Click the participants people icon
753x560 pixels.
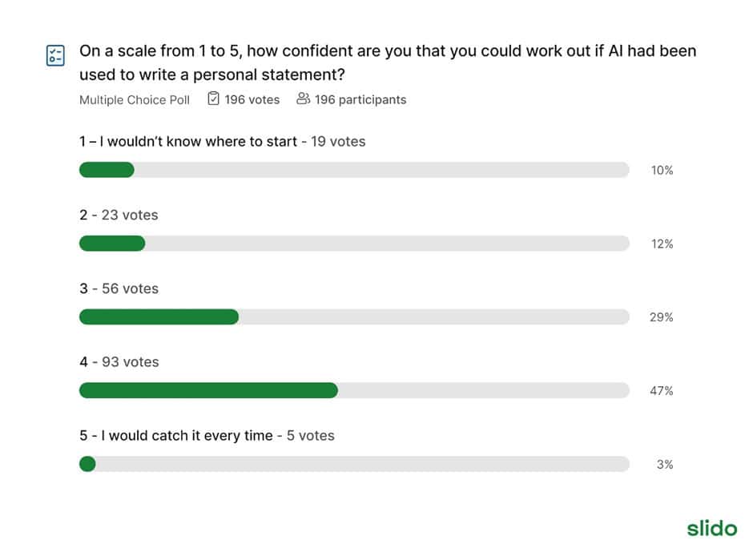[303, 99]
